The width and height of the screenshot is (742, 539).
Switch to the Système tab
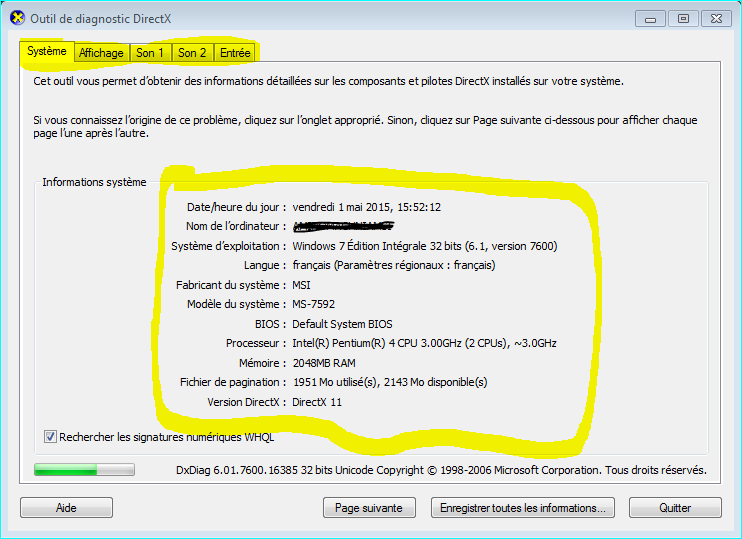coord(47,51)
